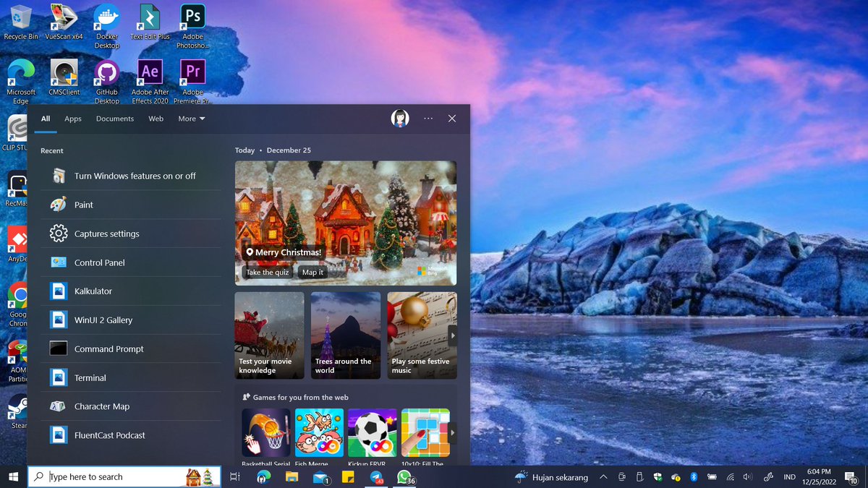Open the VueScan x64 desktop shortcut
The height and width of the screenshot is (488, 868).
point(64,22)
